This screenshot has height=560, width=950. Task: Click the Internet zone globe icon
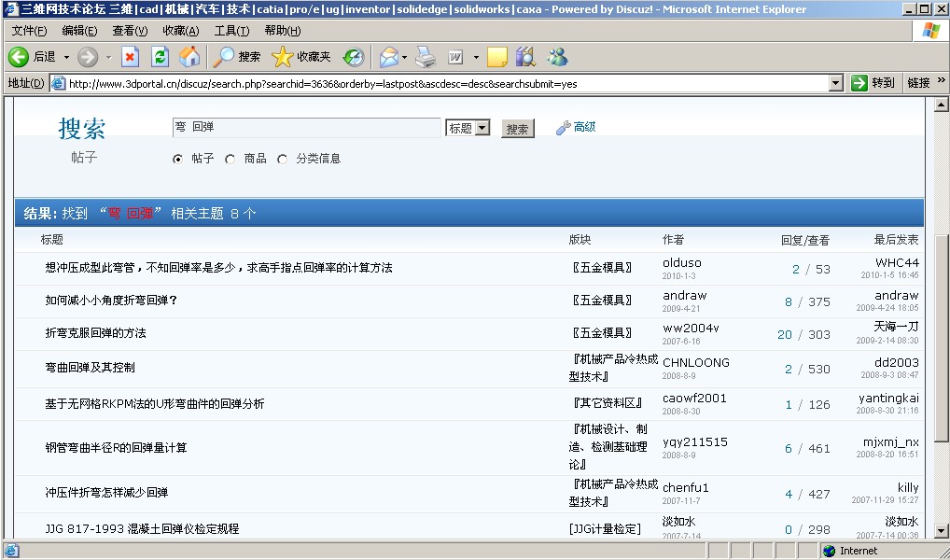(x=830, y=551)
